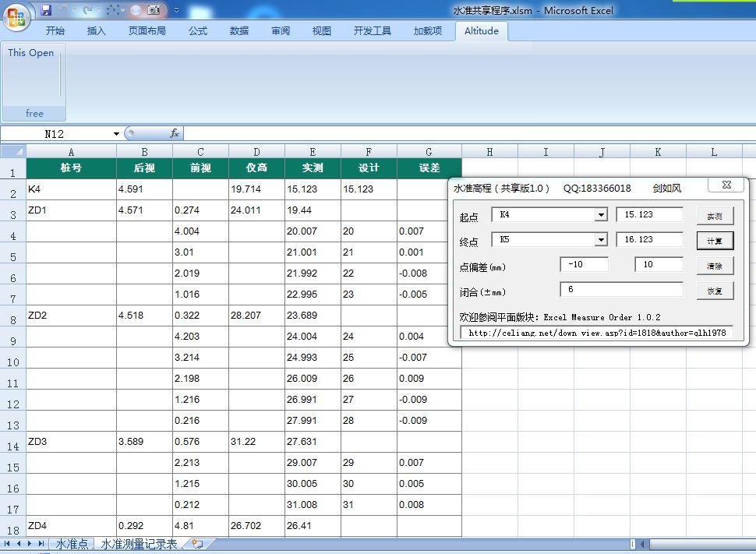Click the 恢复 button in dialog

coord(715,291)
